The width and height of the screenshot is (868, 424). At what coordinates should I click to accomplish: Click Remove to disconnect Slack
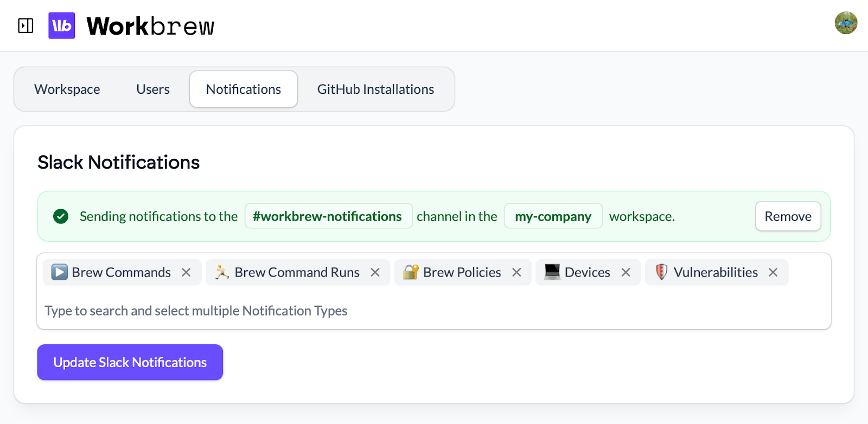click(788, 216)
